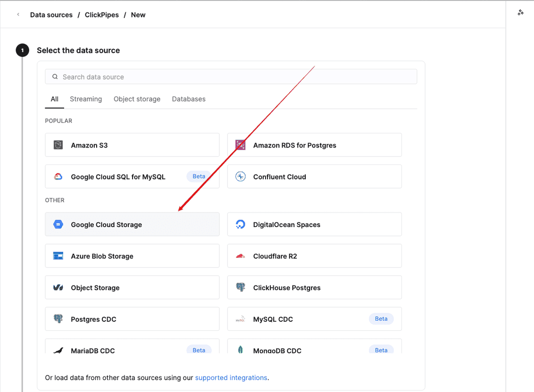Click the OTHER section label
The width and height of the screenshot is (534, 392).
[x=54, y=200]
